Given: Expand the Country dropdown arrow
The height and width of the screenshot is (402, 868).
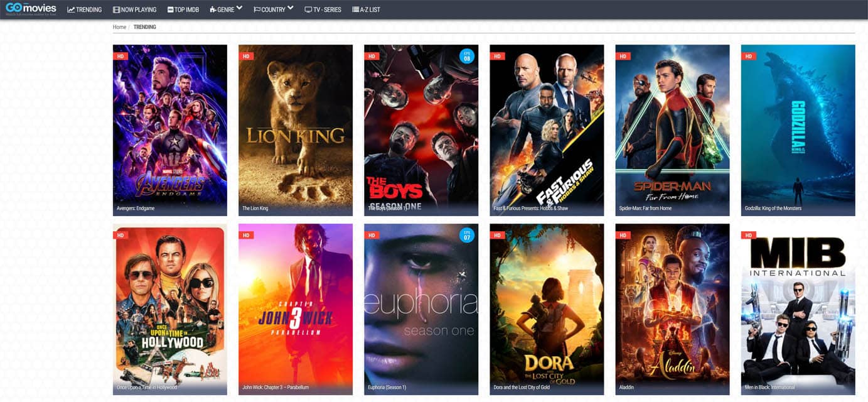Looking at the screenshot, I should 290,8.
